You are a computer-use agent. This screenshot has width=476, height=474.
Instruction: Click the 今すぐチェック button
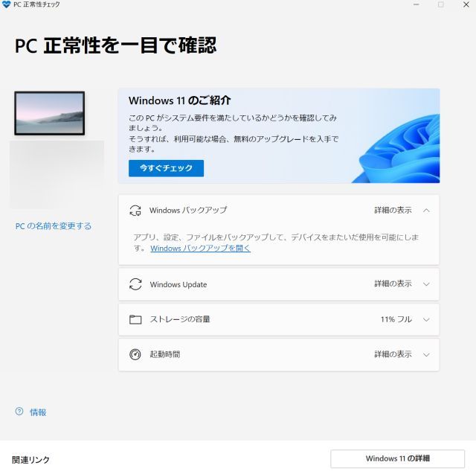click(x=166, y=168)
